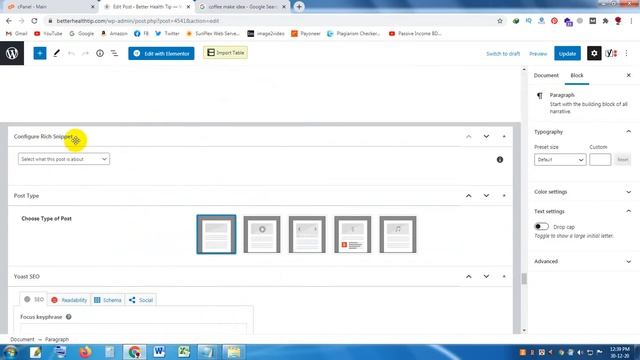Click Document in the breadcrumb bar

[22, 339]
